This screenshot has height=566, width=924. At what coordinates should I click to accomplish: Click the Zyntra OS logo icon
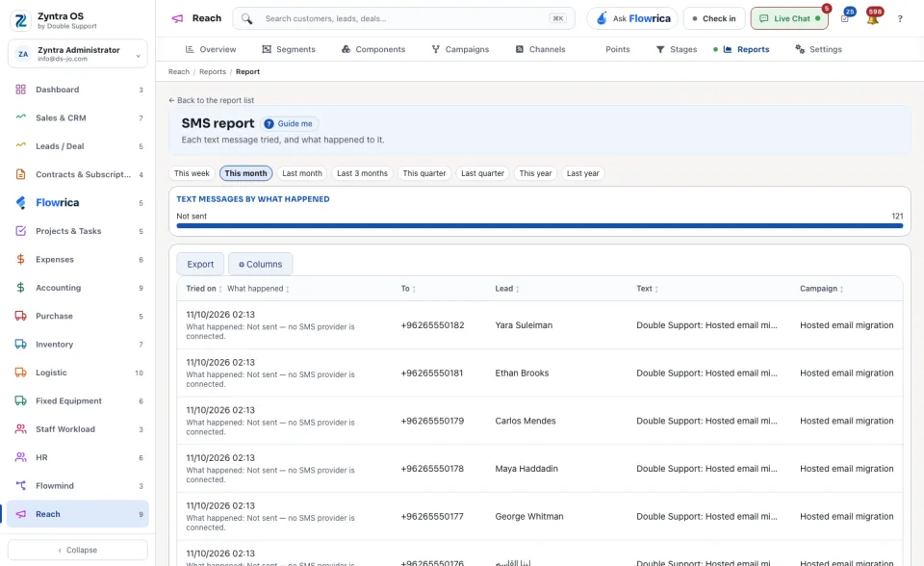pos(20,20)
